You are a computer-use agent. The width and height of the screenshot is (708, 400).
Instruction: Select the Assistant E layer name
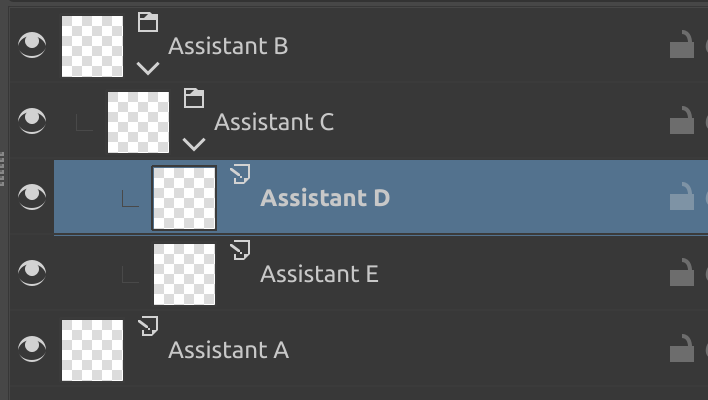click(x=319, y=273)
